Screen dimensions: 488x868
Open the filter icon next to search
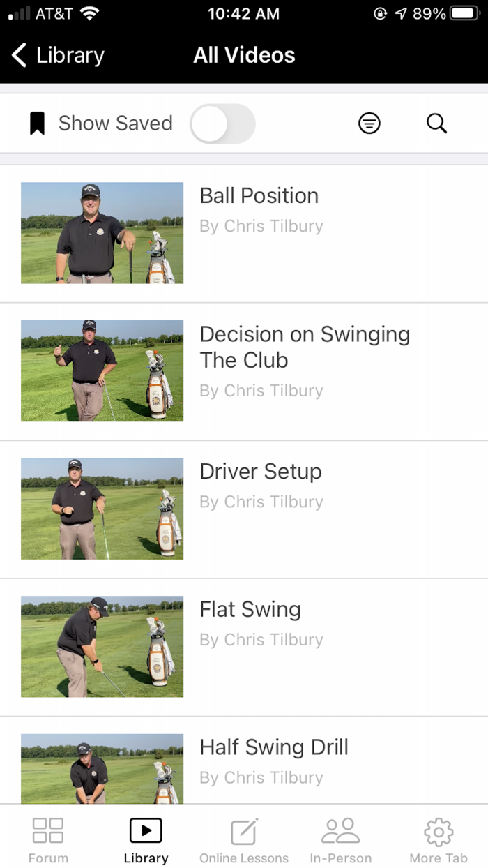[369, 123]
